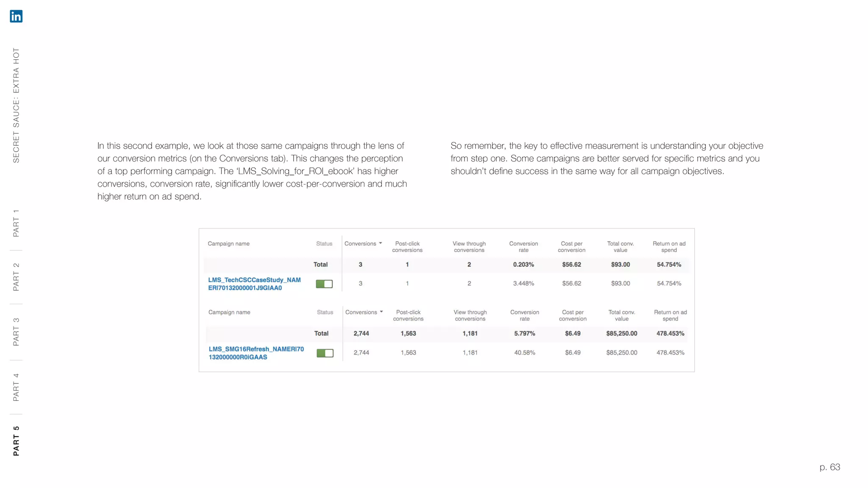The height and width of the screenshot is (488, 868).
Task: Click Conversion rate header in first table
Action: coord(523,247)
